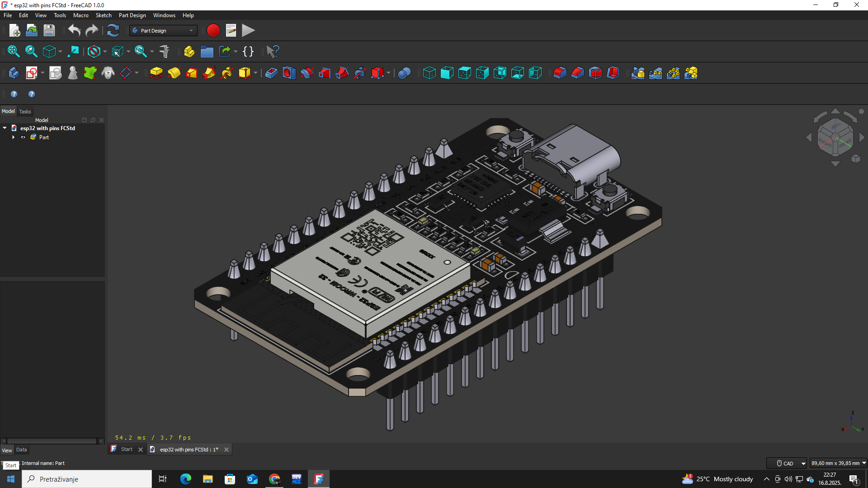Image resolution: width=868 pixels, height=488 pixels.
Task: Select the Pocket tool icon
Action: coord(271,73)
